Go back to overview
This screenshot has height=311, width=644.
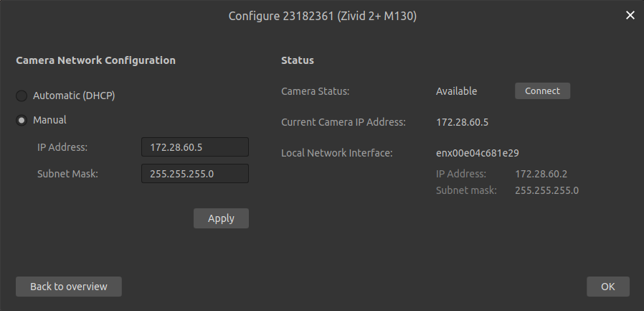[69, 287]
